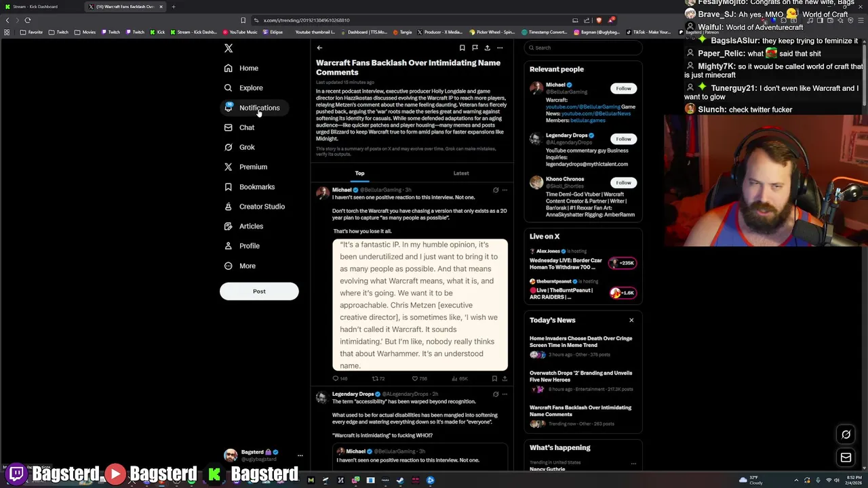
Task: Open Overwatch Drops '2' Branding news story
Action: point(583,380)
